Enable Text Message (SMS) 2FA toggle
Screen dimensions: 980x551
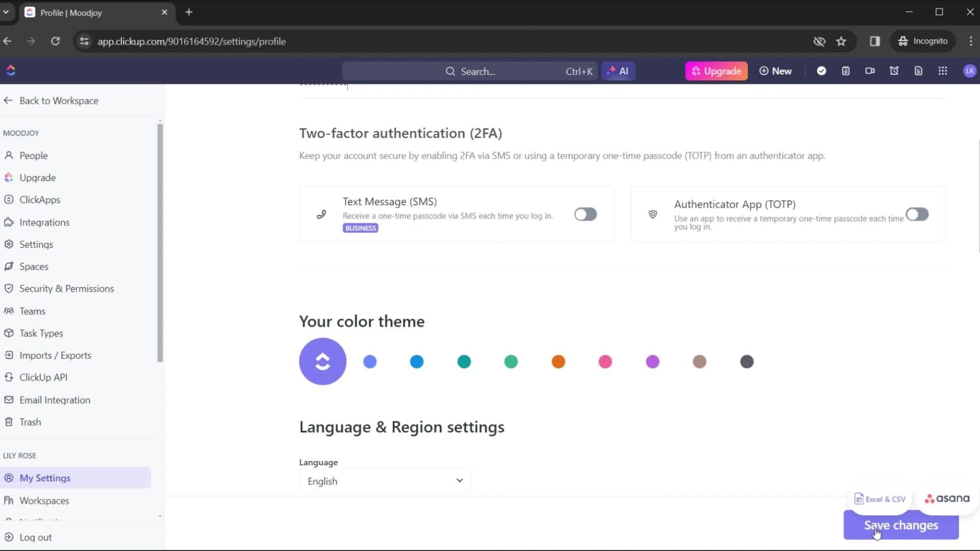pos(585,214)
